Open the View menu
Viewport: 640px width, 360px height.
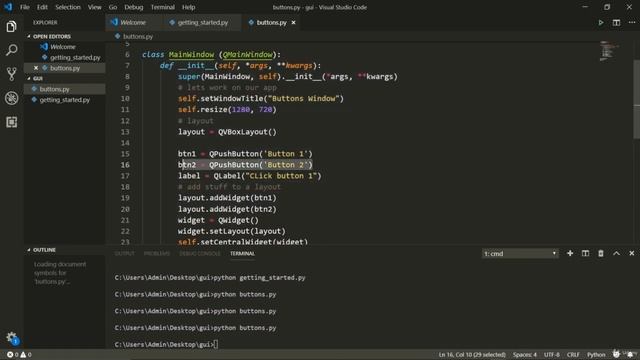(94, 7)
